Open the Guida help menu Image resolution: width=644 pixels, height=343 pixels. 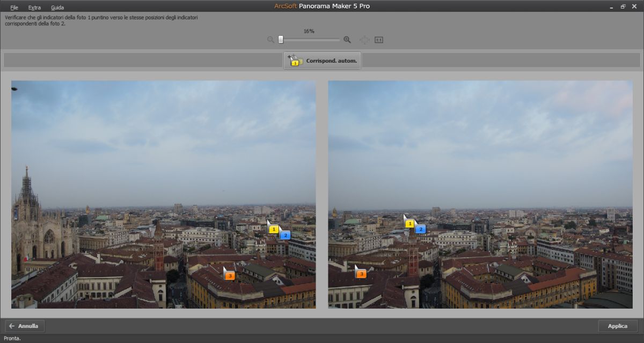pyautogui.click(x=57, y=8)
